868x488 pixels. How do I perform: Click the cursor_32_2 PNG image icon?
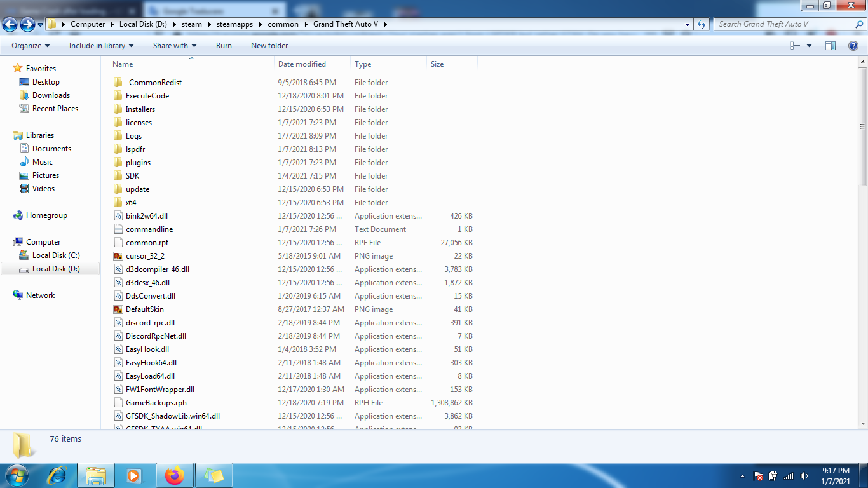[x=118, y=256]
